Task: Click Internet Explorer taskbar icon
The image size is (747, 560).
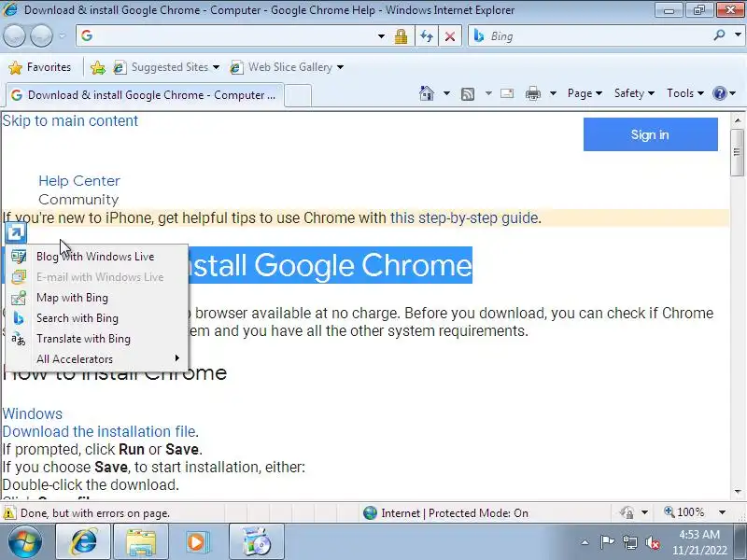Action: click(83, 542)
